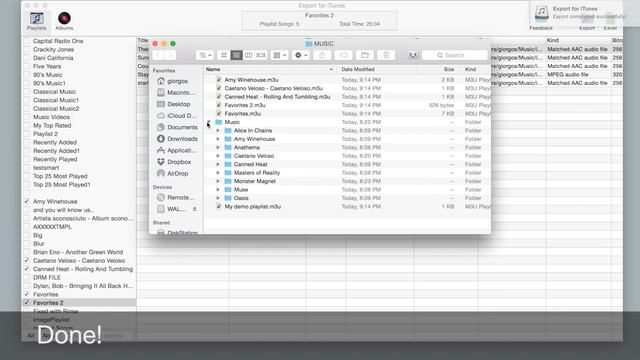Click the Finder share button
Image resolution: width=640 pixels, height=360 pixels.
click(x=322, y=55)
